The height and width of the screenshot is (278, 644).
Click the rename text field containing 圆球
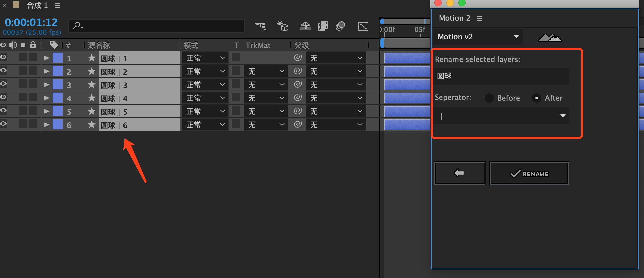coord(502,76)
